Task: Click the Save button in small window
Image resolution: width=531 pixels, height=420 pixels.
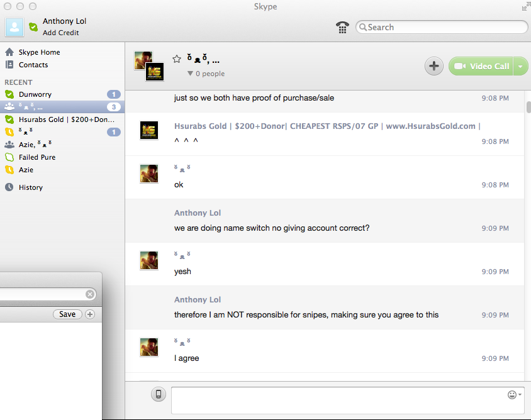Action: point(67,314)
